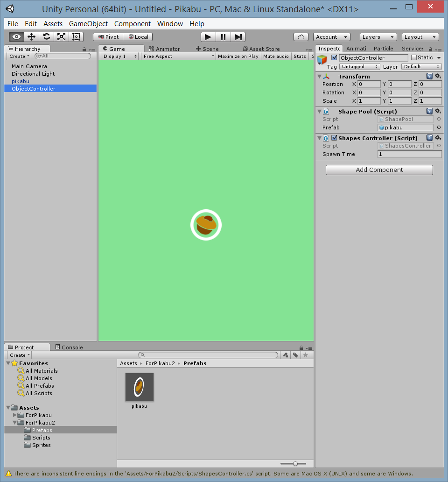Select the Scale tool
Viewport: 448px width, 482px height.
(61, 36)
